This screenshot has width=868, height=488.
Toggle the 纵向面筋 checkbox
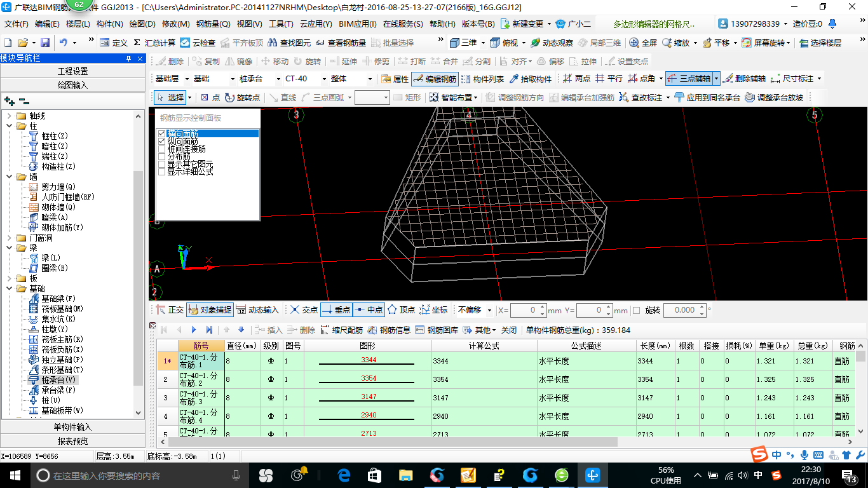pyautogui.click(x=161, y=141)
